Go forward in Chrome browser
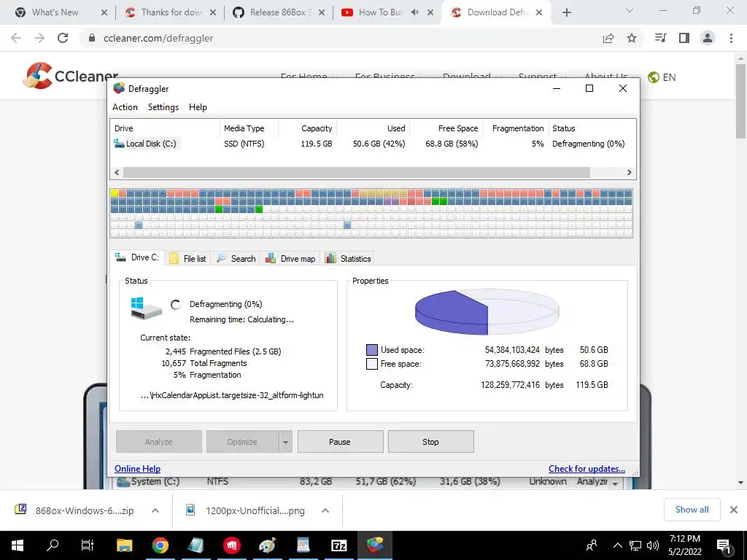 pyautogui.click(x=39, y=38)
